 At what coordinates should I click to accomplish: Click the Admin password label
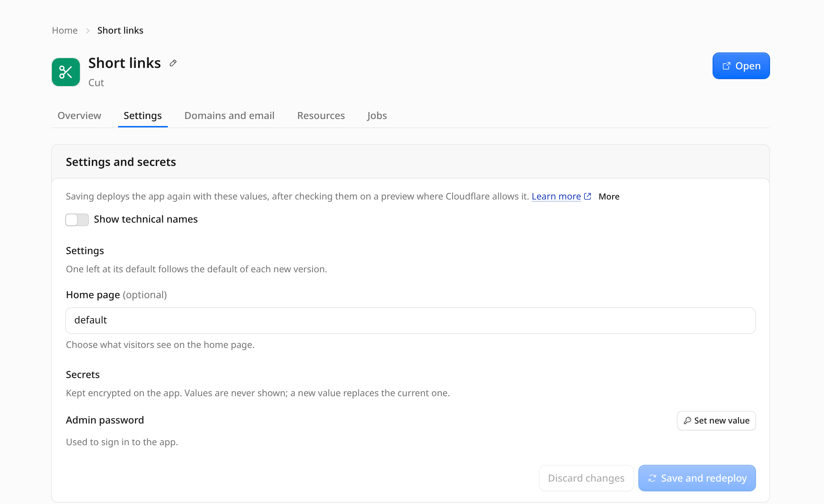pos(105,420)
